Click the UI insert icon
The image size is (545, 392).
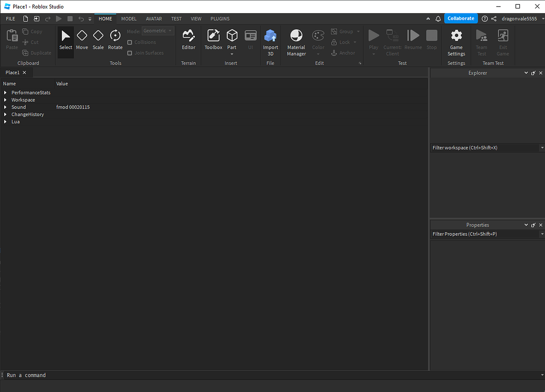(x=250, y=40)
